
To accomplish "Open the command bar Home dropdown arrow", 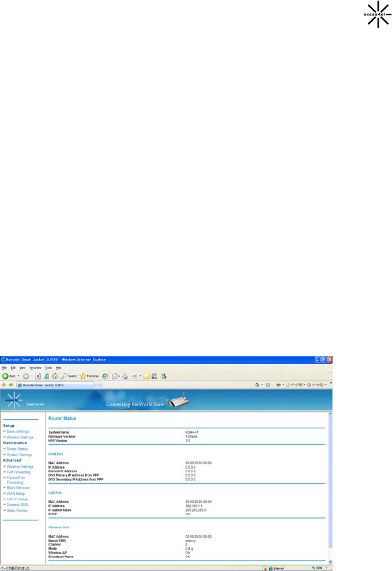I will (262, 385).
